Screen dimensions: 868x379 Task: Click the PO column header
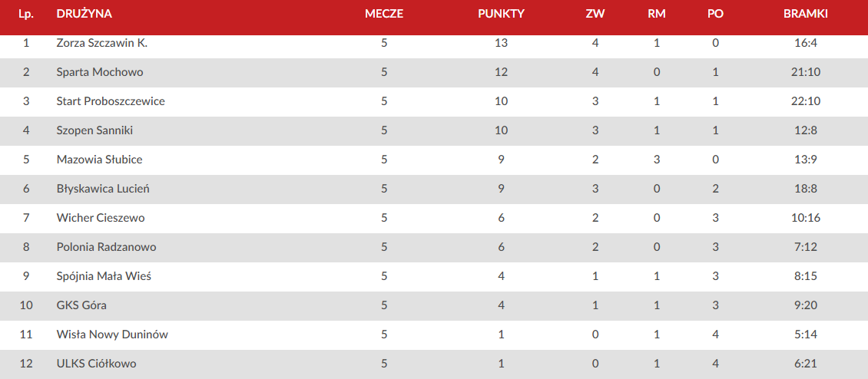coord(715,15)
